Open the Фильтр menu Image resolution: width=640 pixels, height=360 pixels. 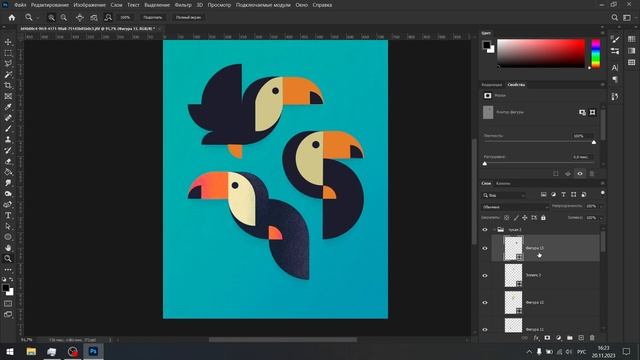coord(183,5)
